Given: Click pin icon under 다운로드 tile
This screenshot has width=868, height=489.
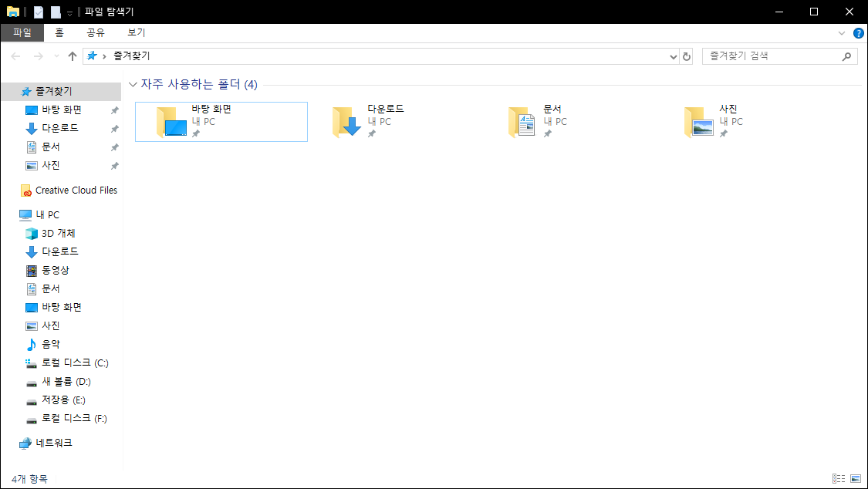Looking at the screenshot, I should [x=371, y=134].
